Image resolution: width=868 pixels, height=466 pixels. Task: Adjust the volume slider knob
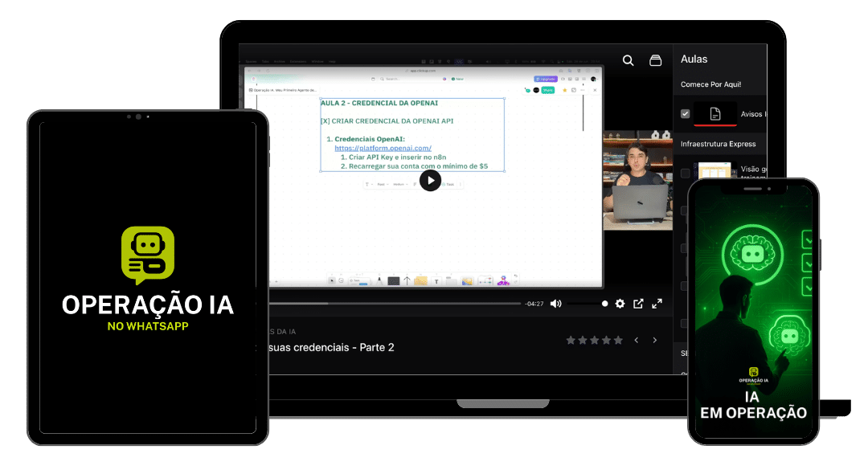tap(605, 304)
